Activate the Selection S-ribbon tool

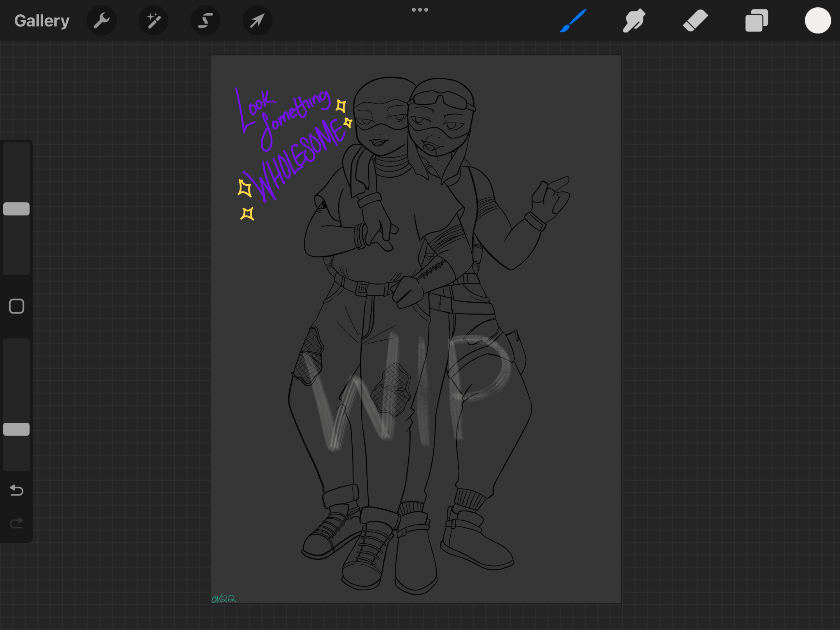coord(205,21)
